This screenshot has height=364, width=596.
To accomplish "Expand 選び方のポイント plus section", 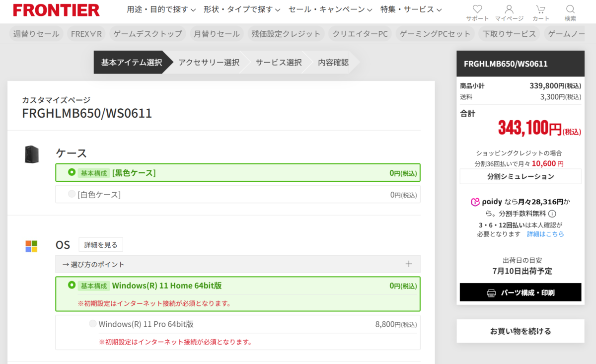I will pyautogui.click(x=409, y=264).
